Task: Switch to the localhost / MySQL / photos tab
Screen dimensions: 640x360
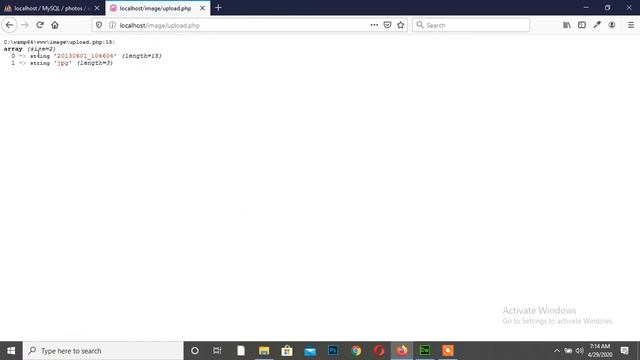Action: [52, 8]
